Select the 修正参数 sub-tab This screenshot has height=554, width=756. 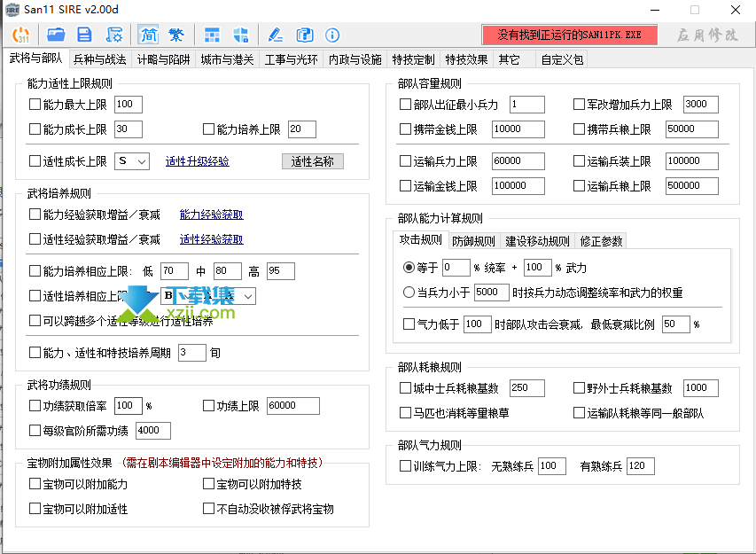pyautogui.click(x=601, y=241)
